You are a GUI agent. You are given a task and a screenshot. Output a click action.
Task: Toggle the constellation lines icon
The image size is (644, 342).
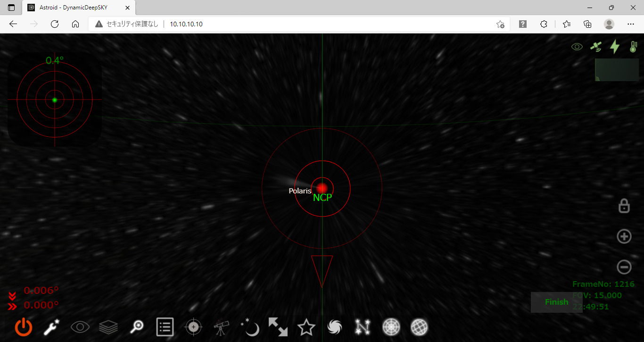pyautogui.click(x=363, y=327)
